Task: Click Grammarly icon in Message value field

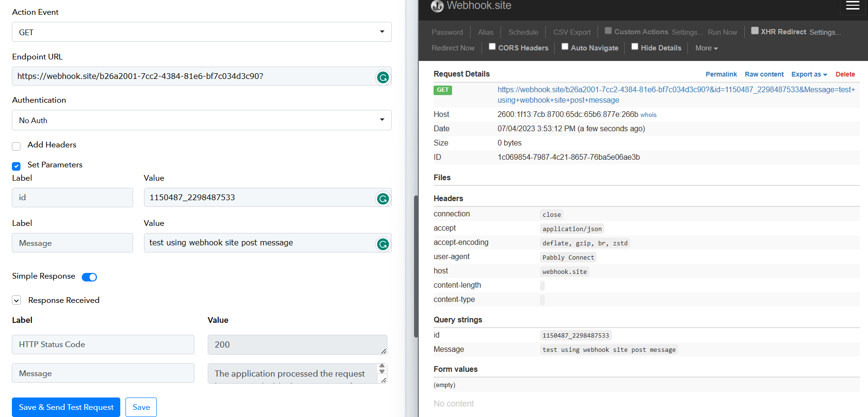Action: (x=383, y=244)
